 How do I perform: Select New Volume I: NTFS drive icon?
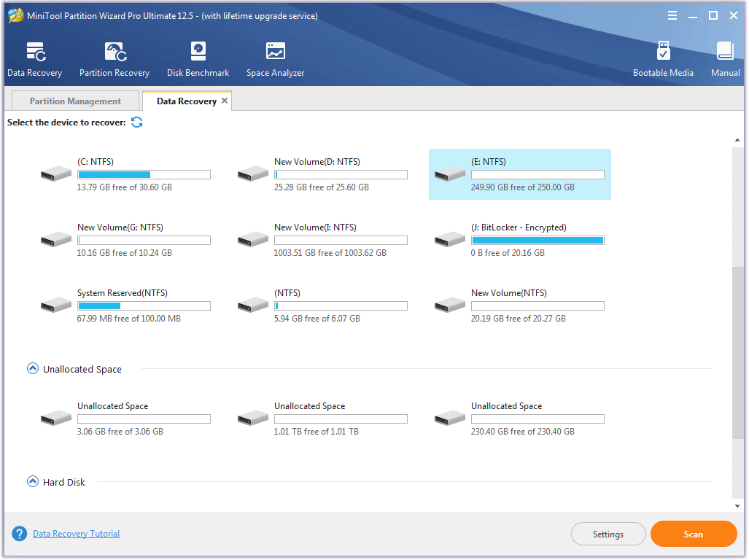pos(252,239)
